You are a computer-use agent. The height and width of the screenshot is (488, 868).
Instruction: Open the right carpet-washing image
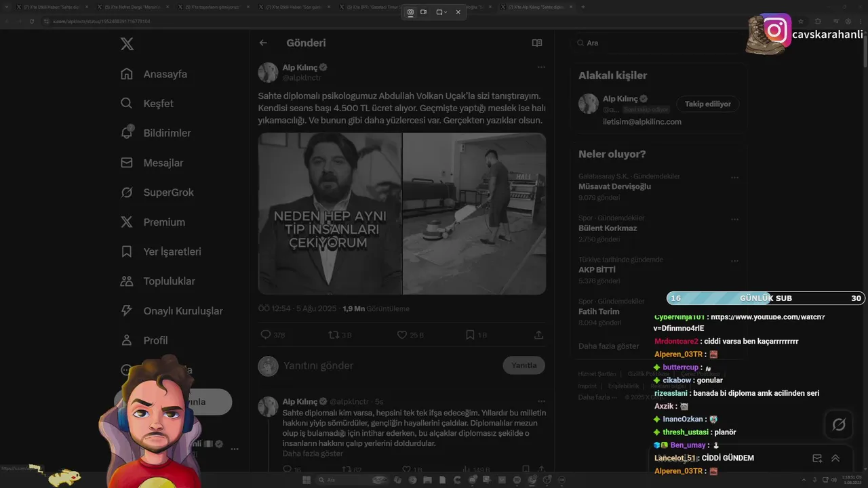(475, 213)
